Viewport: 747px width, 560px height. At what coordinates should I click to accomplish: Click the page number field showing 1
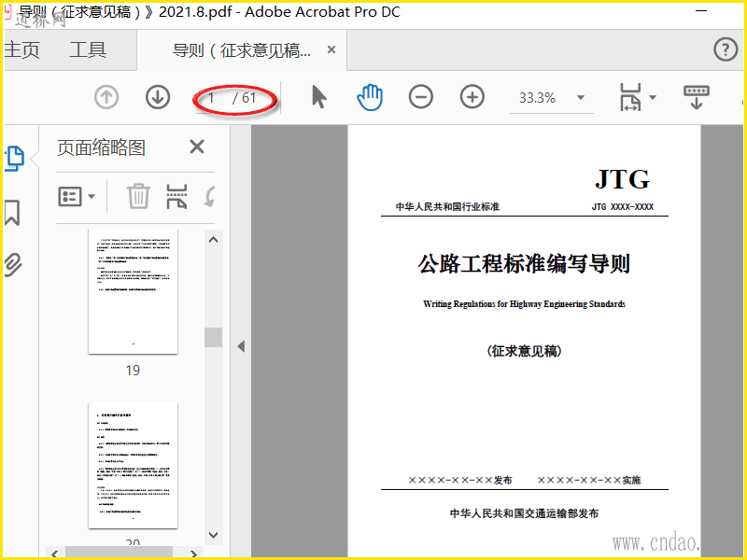(x=211, y=98)
